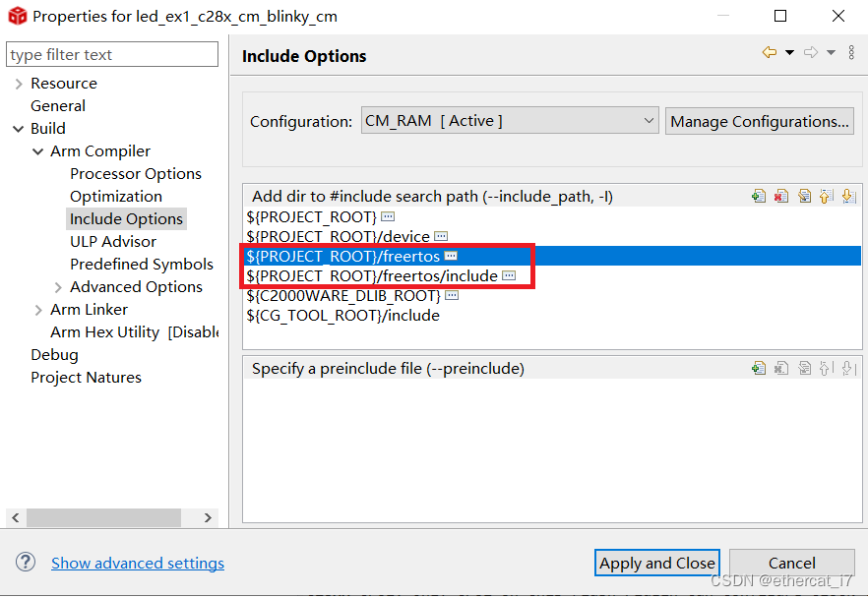Viewport: 868px width, 598px height.
Task: Collapse the Build tree node
Action: (x=19, y=129)
